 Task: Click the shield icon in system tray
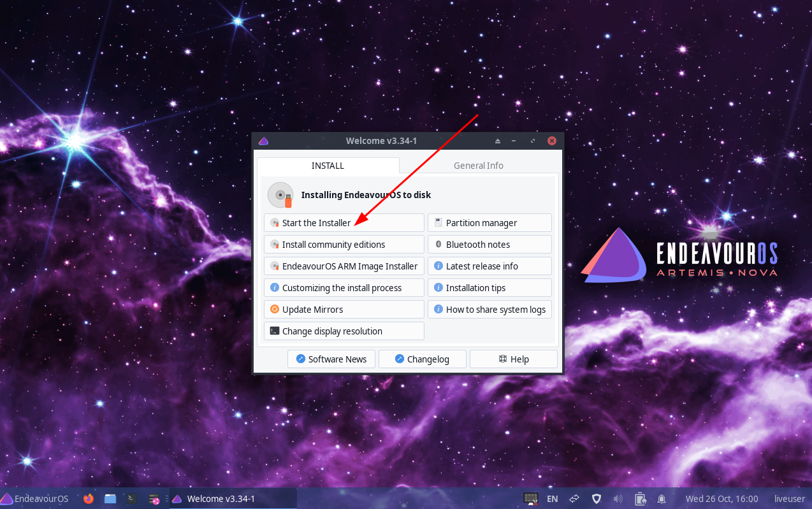click(597, 499)
